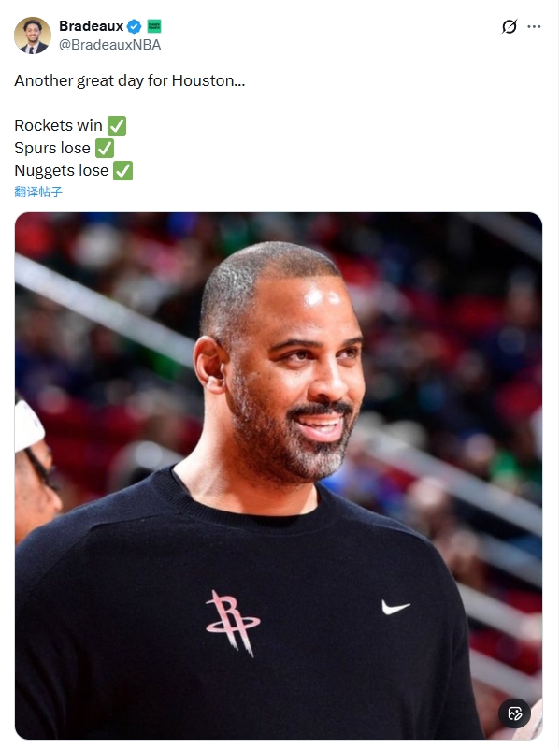Click the 'Spurs lose' text line

tap(52, 148)
